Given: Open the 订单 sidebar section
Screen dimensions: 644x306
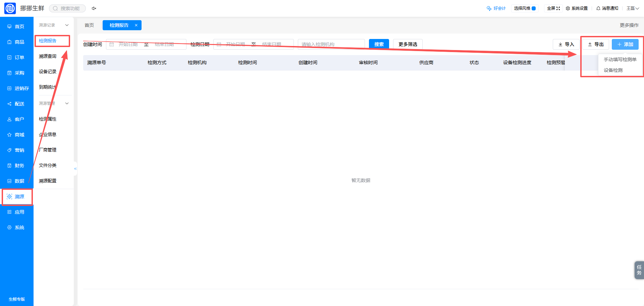Looking at the screenshot, I should [17, 57].
